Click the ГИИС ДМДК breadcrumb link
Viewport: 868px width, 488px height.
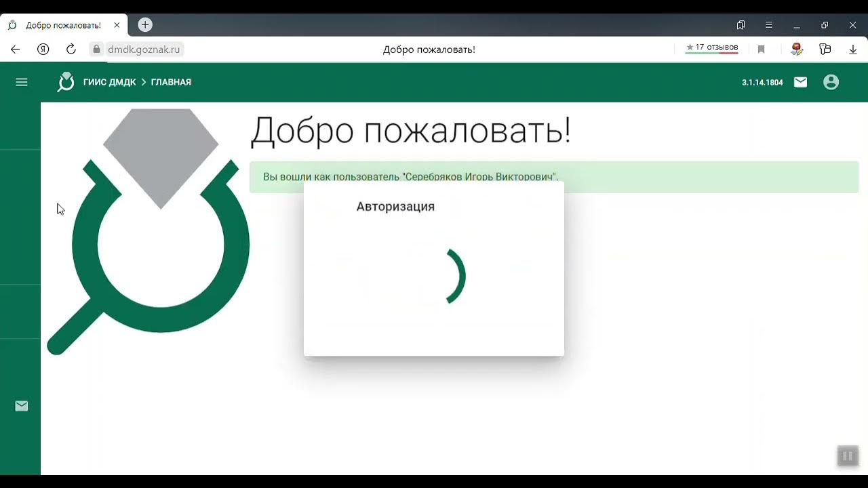tap(109, 82)
